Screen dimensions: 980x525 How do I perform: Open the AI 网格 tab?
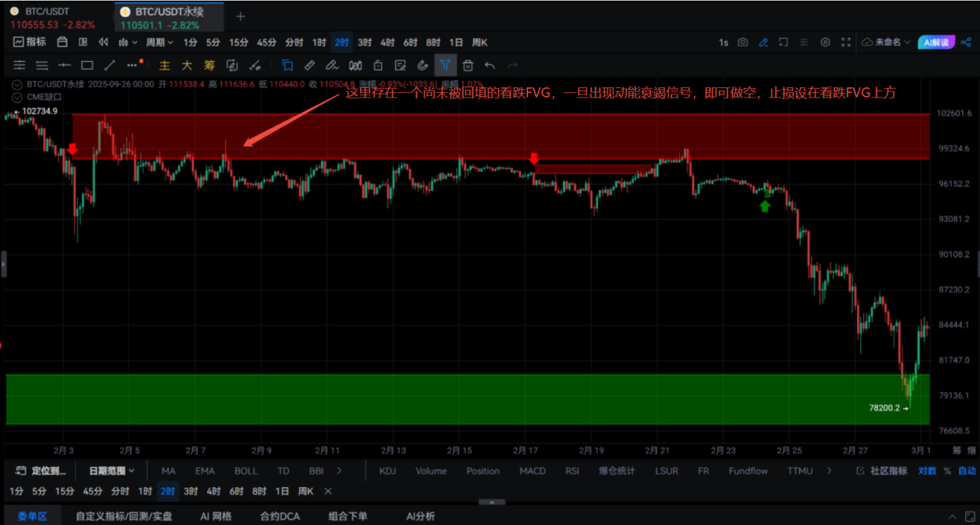pyautogui.click(x=216, y=516)
